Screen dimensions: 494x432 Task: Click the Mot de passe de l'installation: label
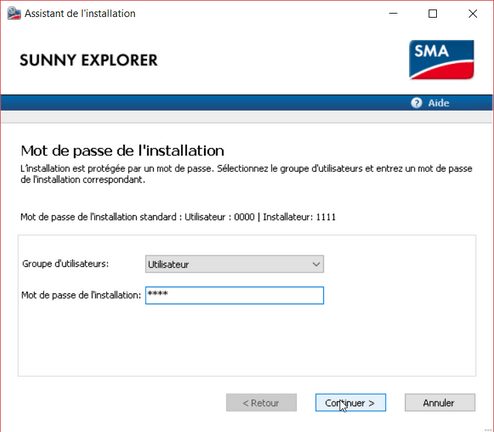pos(81,295)
